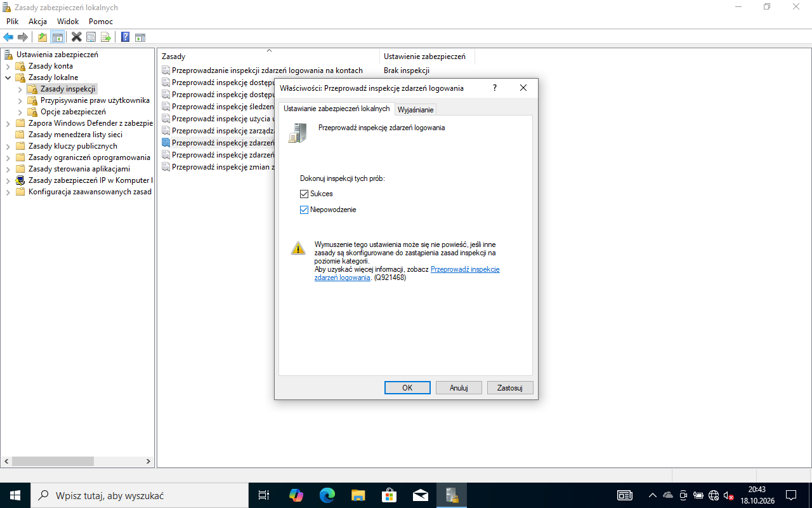Select Przypisywanie praw użytkownika in the tree
812x508 pixels.
click(x=95, y=100)
